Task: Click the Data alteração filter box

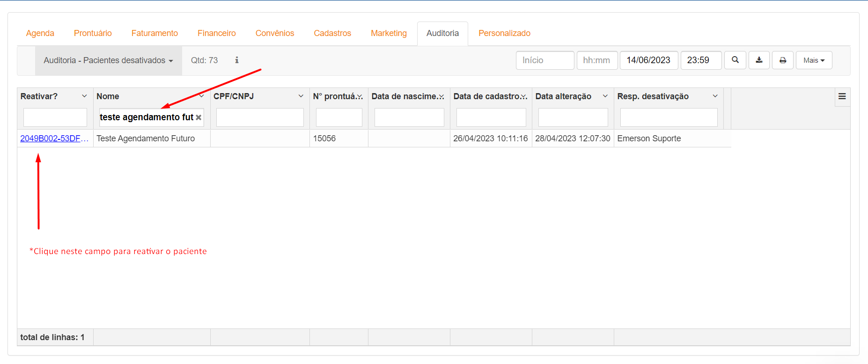Action: (x=573, y=117)
